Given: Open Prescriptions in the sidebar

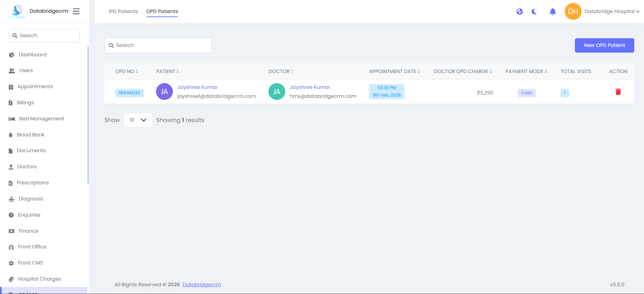Looking at the screenshot, I should (x=33, y=183).
